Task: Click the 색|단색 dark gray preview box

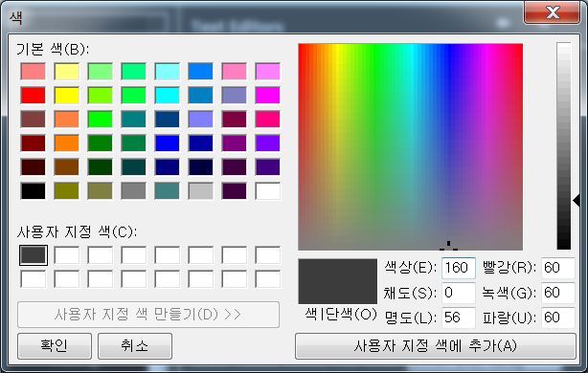Action: click(337, 281)
